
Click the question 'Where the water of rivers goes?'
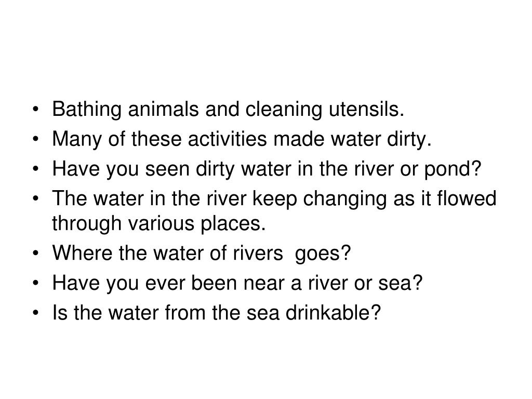[202, 254]
